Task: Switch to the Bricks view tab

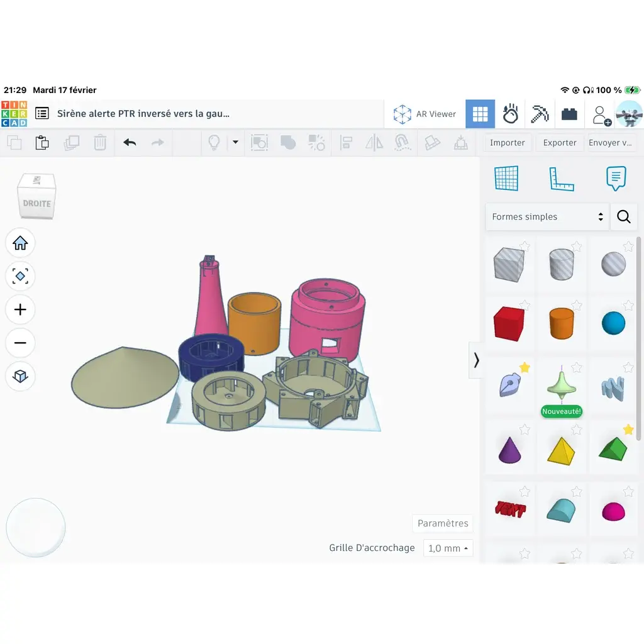Action: [569, 114]
